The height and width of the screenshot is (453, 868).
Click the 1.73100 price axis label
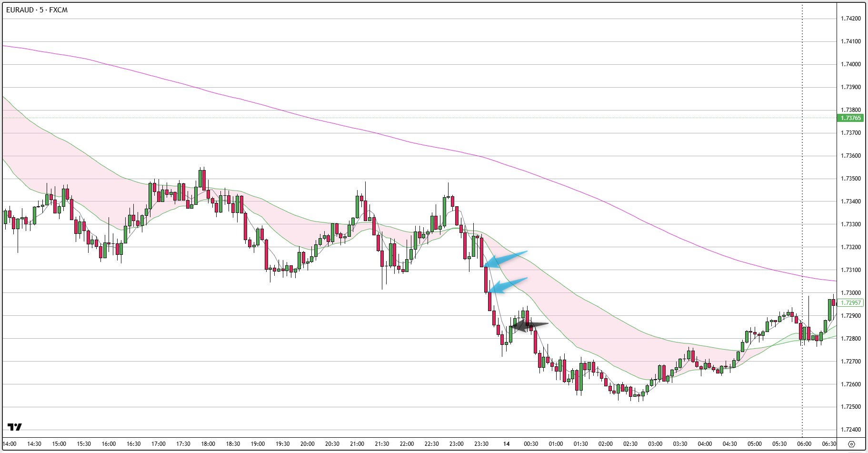(x=850, y=270)
